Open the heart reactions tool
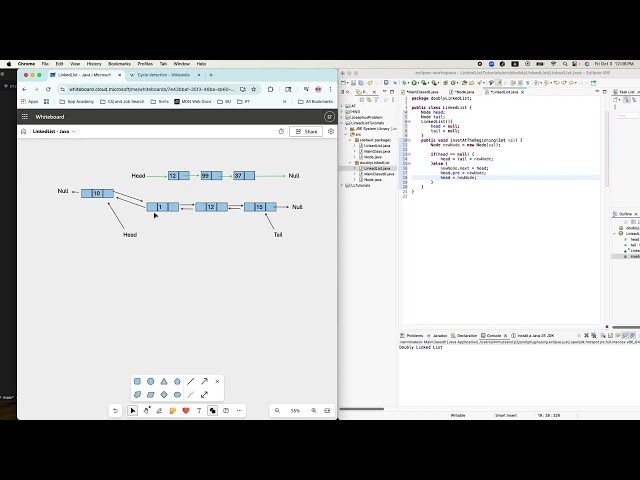640x480 pixels. click(186, 411)
